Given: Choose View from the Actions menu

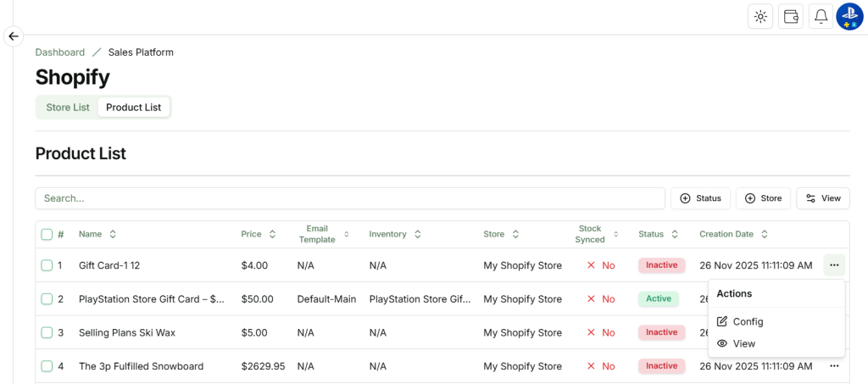Looking at the screenshot, I should point(743,343).
